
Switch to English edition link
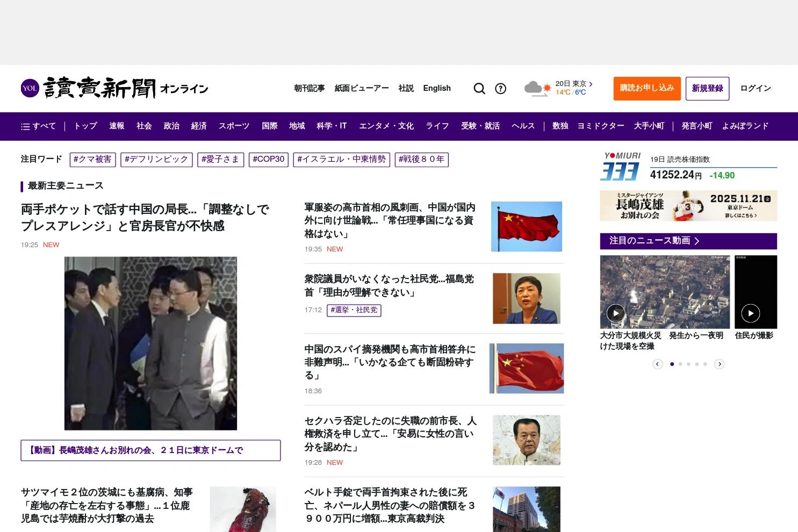437,89
